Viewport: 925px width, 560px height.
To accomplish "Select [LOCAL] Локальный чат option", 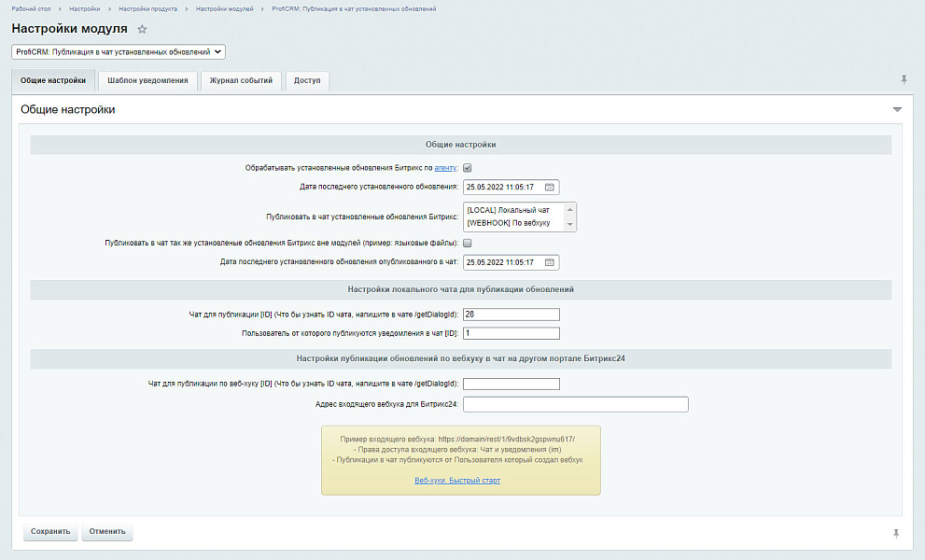I will tap(509, 210).
